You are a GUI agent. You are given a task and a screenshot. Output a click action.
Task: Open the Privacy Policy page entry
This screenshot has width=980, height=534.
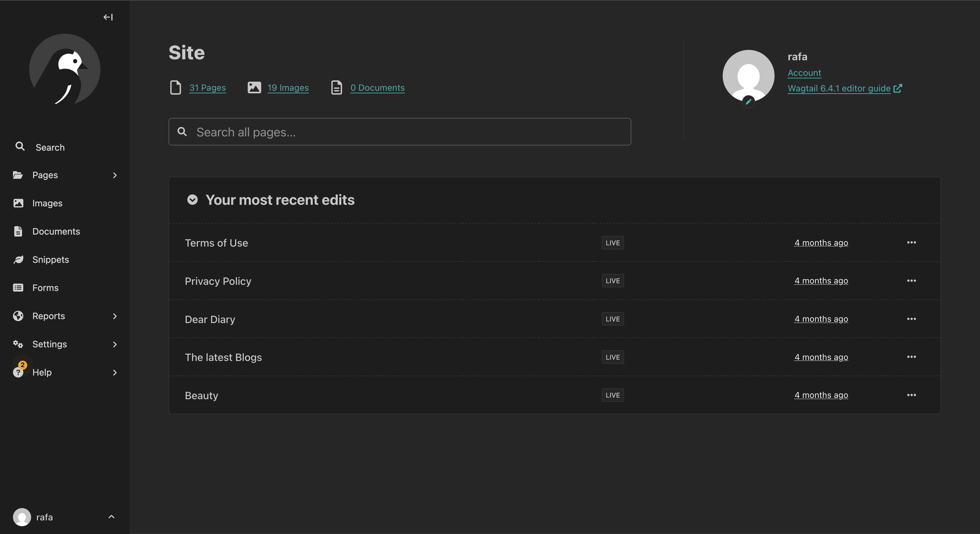point(218,281)
